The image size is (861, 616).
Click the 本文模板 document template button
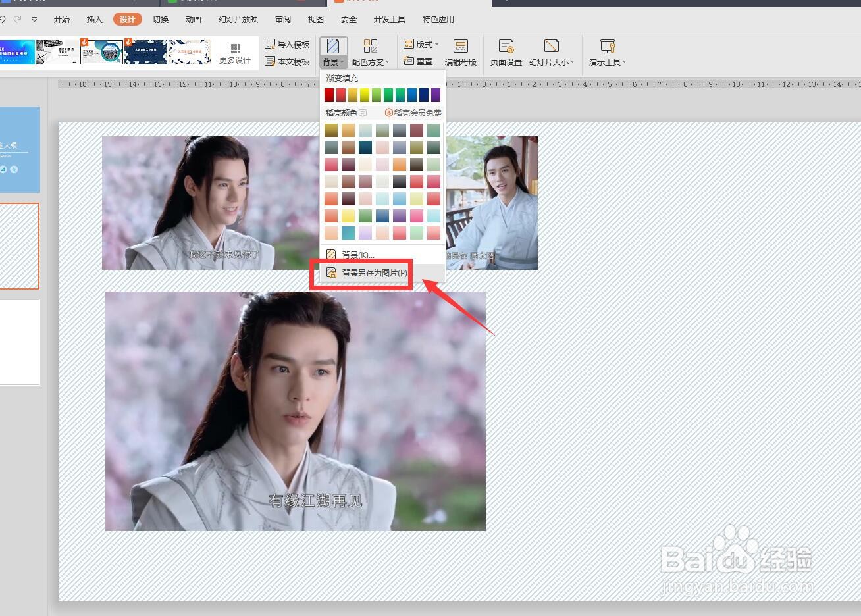pos(287,61)
